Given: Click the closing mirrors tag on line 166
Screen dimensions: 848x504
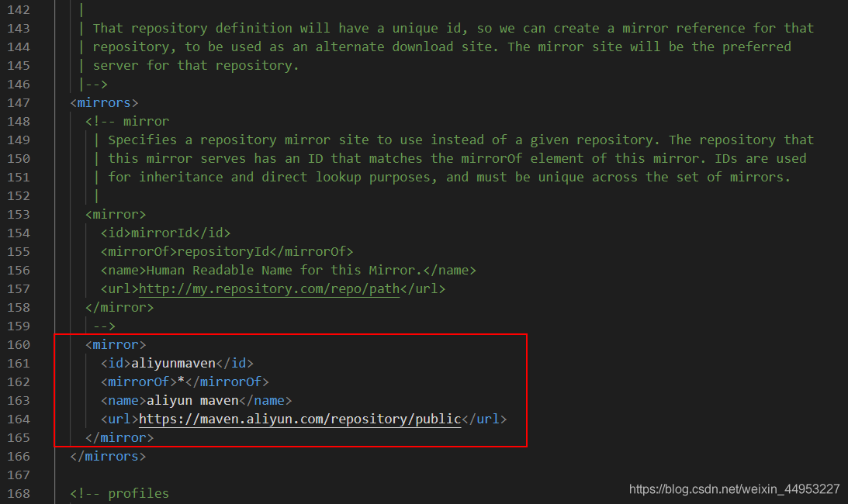Looking at the screenshot, I should point(108,456).
